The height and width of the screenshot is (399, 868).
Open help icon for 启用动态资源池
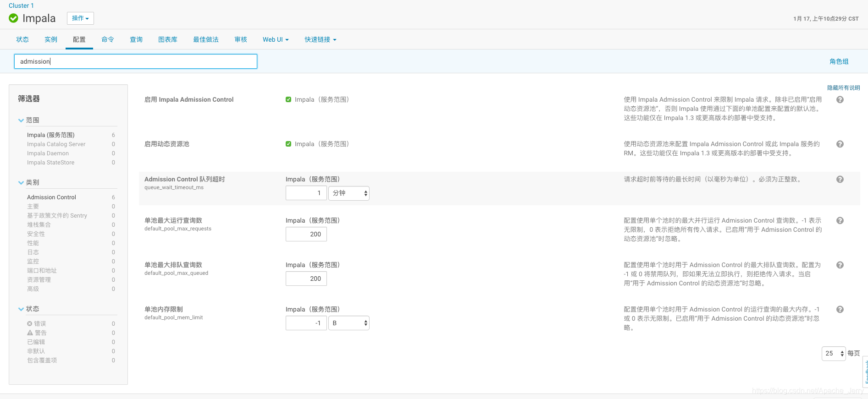(x=840, y=144)
